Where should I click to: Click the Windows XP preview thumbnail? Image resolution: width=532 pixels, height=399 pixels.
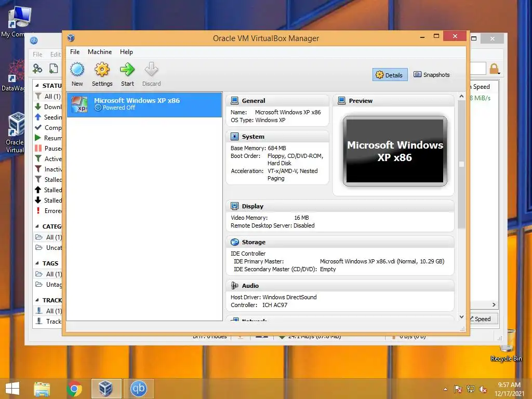click(395, 151)
